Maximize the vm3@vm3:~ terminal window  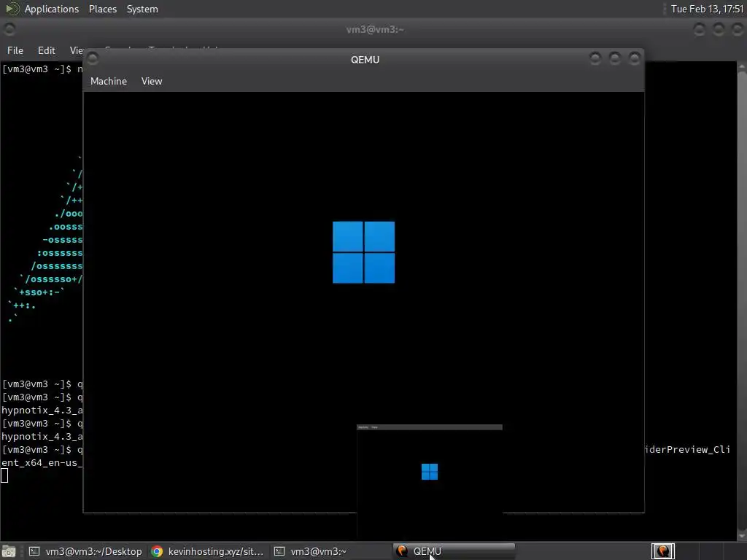click(719, 29)
